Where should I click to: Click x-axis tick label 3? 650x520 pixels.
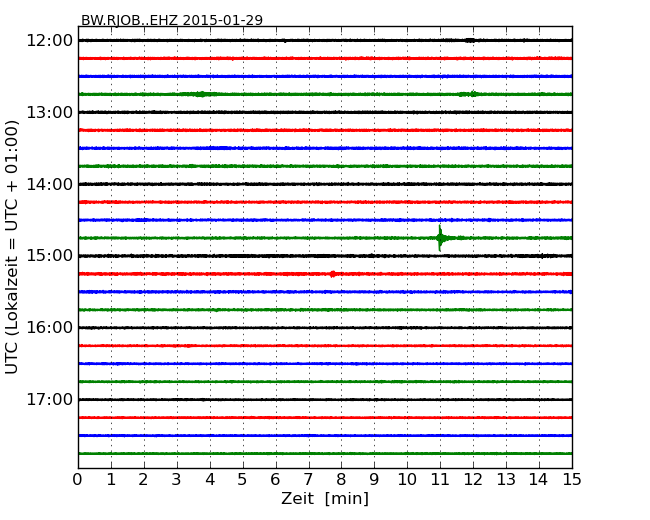[x=177, y=480]
